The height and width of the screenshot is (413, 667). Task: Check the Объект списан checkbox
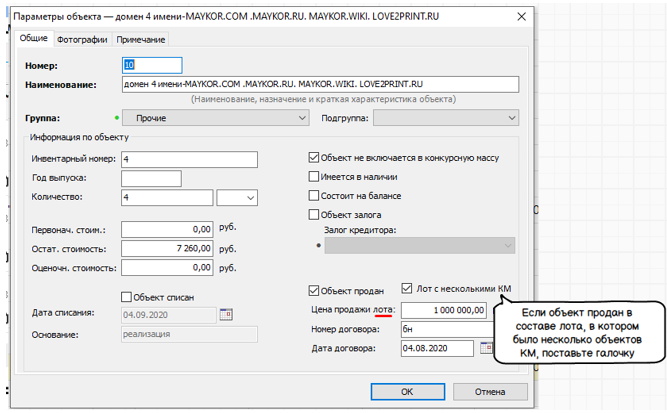click(126, 296)
